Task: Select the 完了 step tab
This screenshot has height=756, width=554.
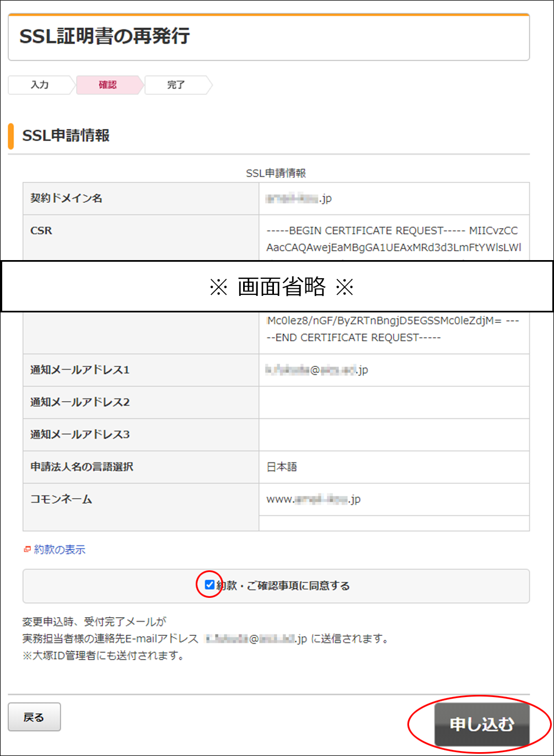Action: (176, 85)
